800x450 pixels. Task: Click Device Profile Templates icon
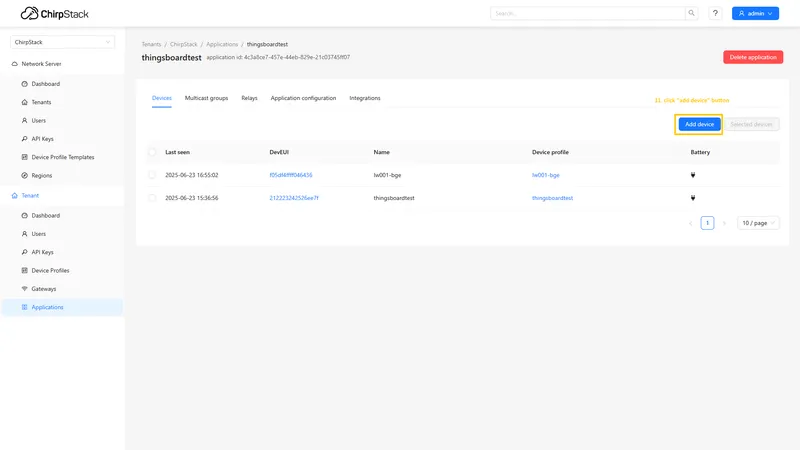click(x=24, y=157)
